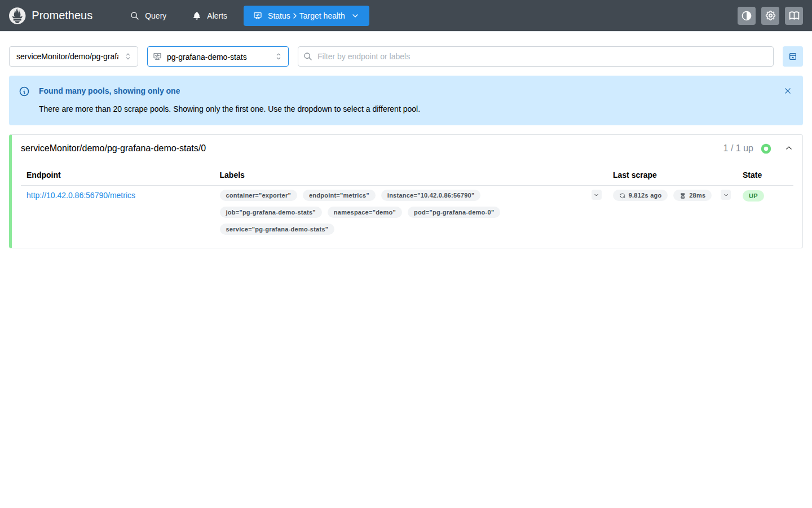Click the green 1/1 up health ring
812x508 pixels.
pos(766,148)
